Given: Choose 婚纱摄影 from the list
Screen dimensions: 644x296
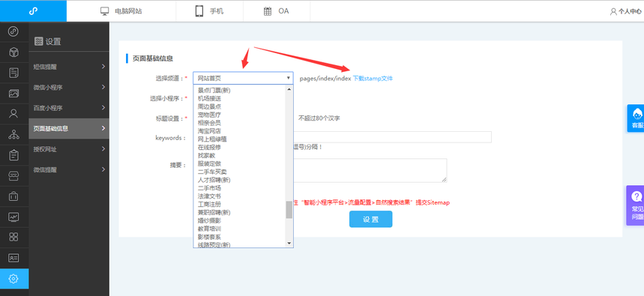Looking at the screenshot, I should (x=209, y=220).
